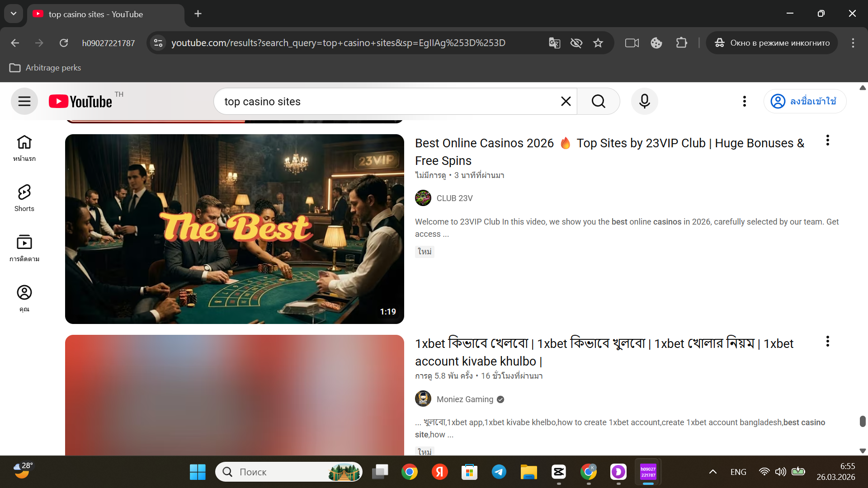The image size is (868, 488).
Task: Open the You section in sidebar
Action: click(24, 299)
